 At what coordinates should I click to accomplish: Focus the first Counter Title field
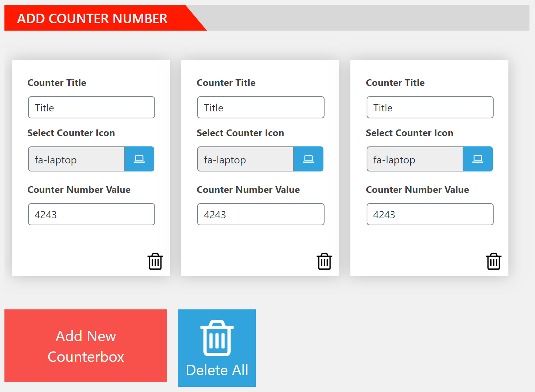pos(92,107)
